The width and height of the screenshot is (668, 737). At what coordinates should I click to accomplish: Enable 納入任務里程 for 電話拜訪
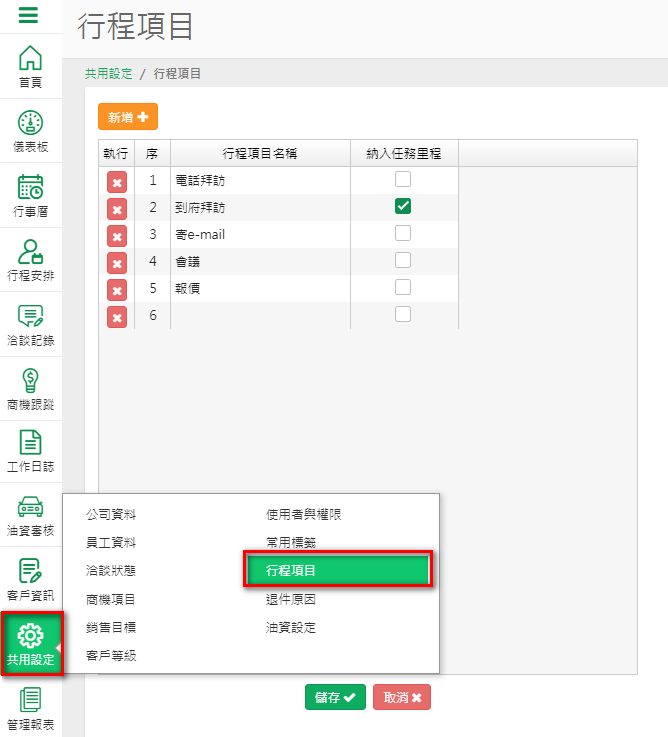(x=403, y=180)
